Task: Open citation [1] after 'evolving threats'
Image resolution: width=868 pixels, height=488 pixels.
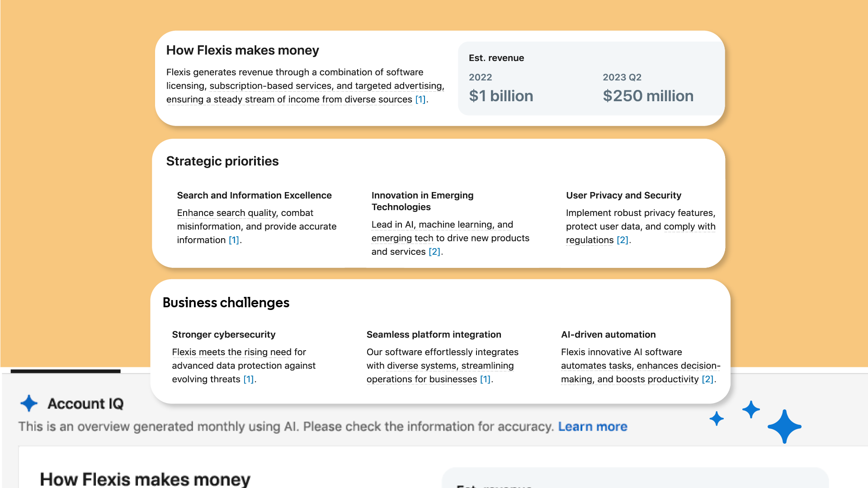Action: tap(249, 379)
